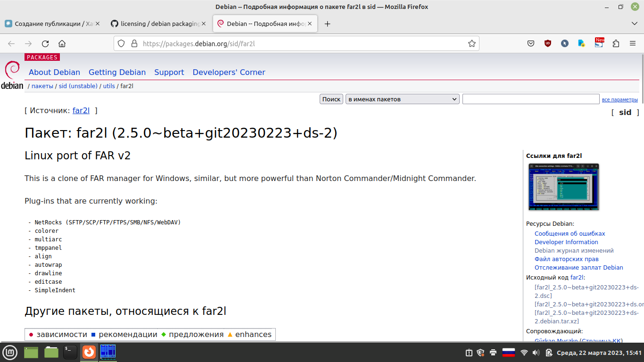Viewport: 644px width, 362px height.
Task: Open the sound volume tray icon
Action: point(536,352)
